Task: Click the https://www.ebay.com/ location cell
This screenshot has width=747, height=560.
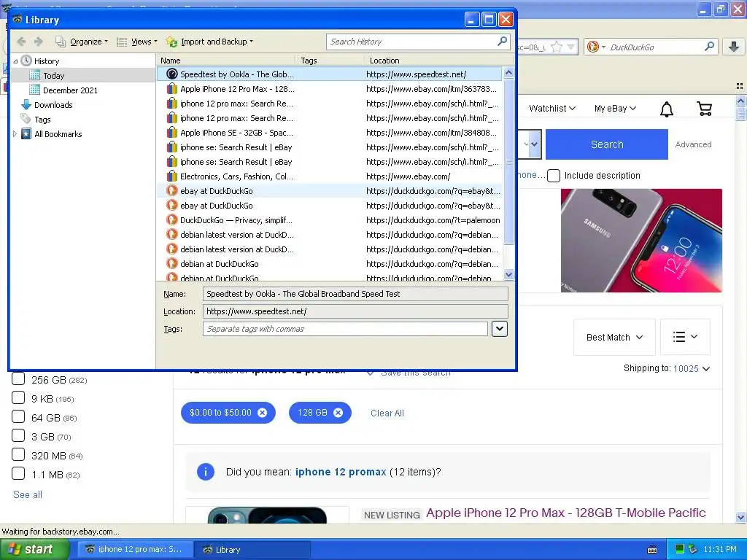Action: pyautogui.click(x=408, y=176)
